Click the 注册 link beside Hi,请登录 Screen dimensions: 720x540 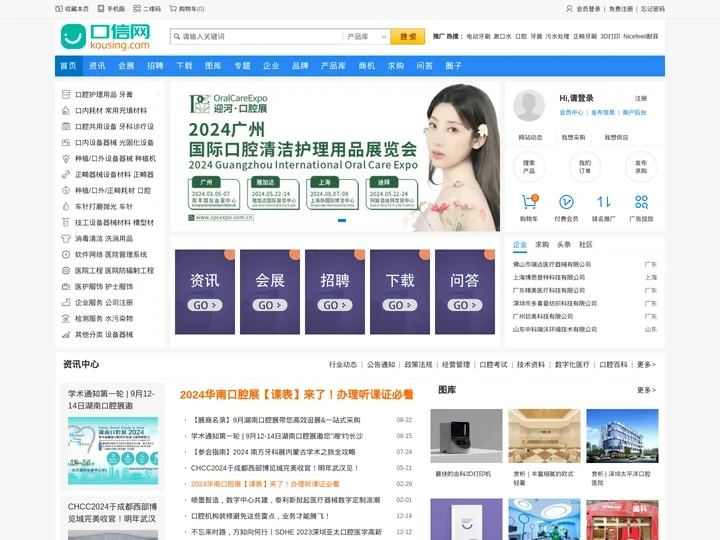[641, 98]
